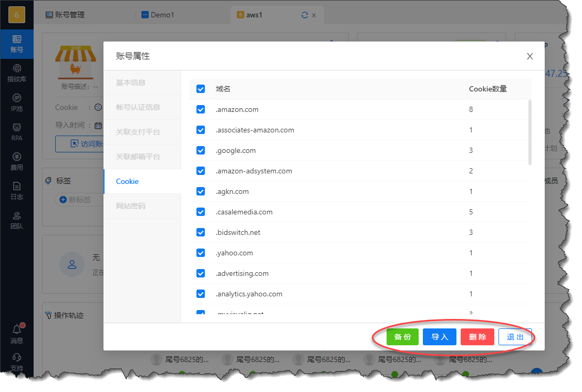This screenshot has height=392, width=582.
Task: Uncheck the .bidswitch.net checkbox
Action: 201,232
